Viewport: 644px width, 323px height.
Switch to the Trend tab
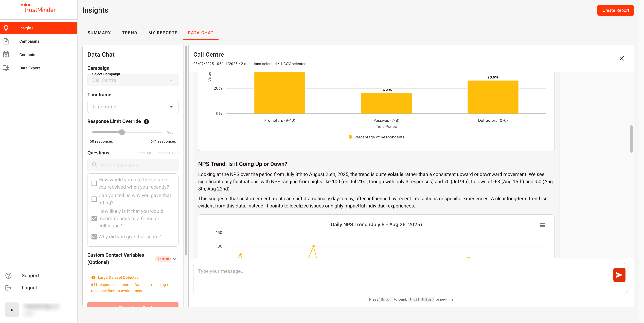(130, 33)
